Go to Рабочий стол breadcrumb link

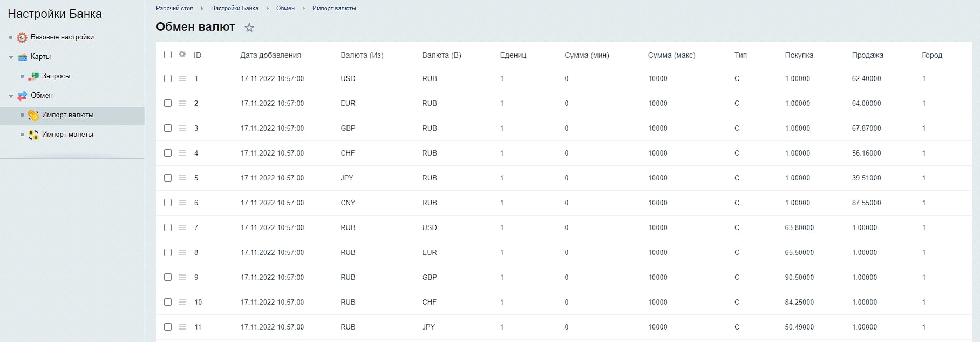tap(174, 8)
